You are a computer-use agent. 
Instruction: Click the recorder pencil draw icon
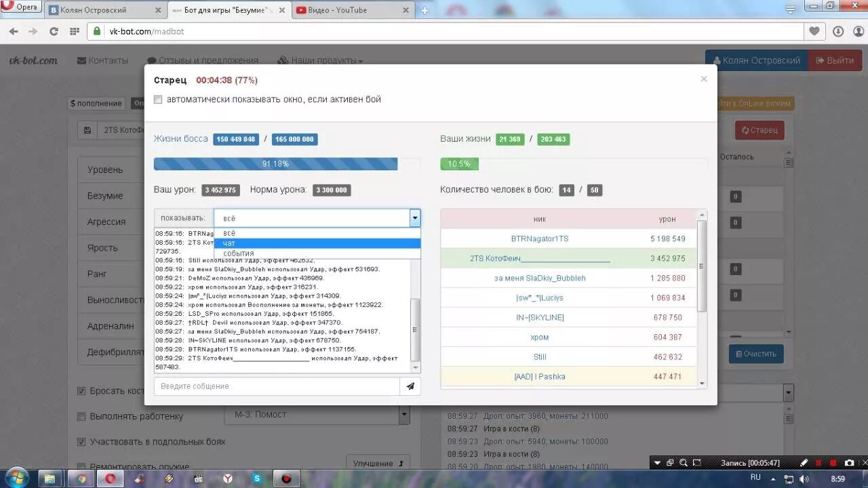(x=804, y=463)
